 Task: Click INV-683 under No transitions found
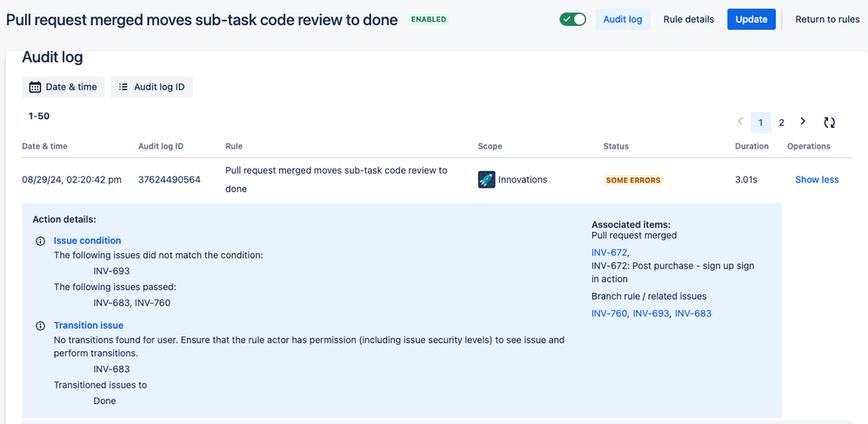click(x=112, y=368)
